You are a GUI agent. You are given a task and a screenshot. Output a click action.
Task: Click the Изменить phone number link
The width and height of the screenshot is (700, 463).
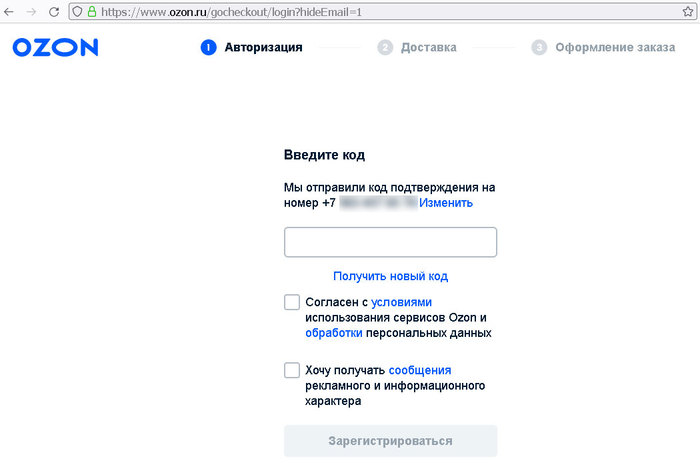446,203
